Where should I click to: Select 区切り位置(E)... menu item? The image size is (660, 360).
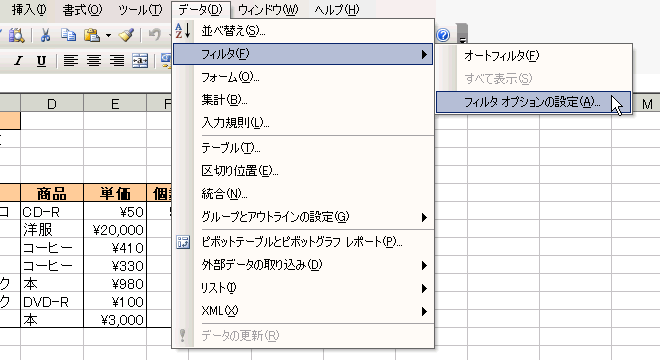pos(303,171)
